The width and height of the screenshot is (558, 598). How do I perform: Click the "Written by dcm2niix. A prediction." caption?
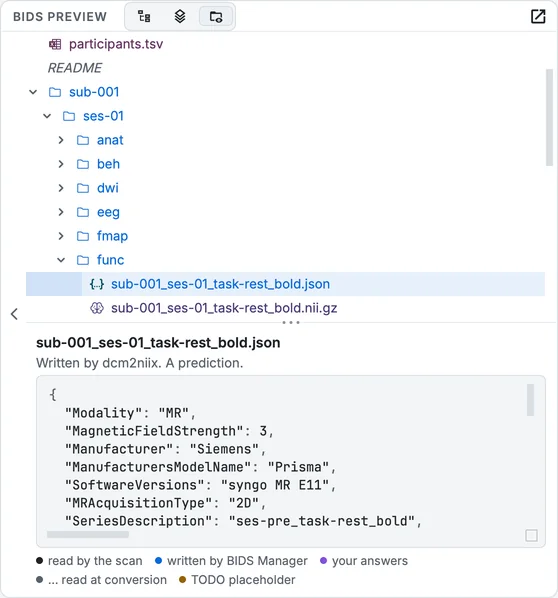pyautogui.click(x=140, y=363)
